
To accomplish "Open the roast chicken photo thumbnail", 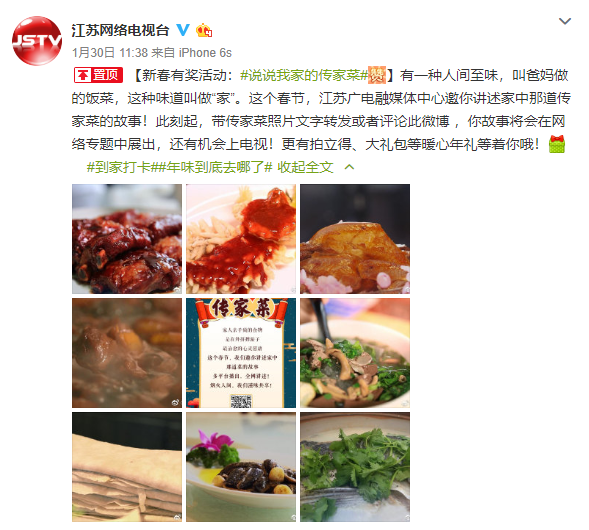I will [x=355, y=239].
